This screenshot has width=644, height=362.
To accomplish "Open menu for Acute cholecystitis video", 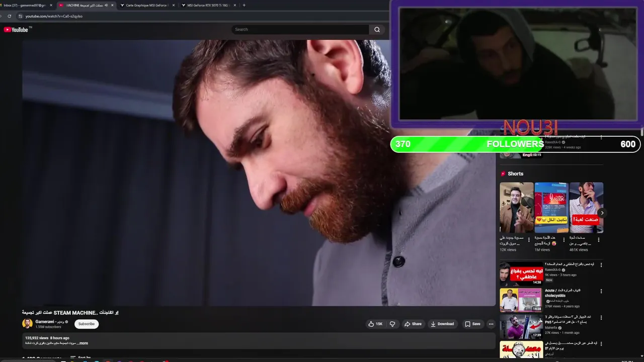I will [x=601, y=291].
